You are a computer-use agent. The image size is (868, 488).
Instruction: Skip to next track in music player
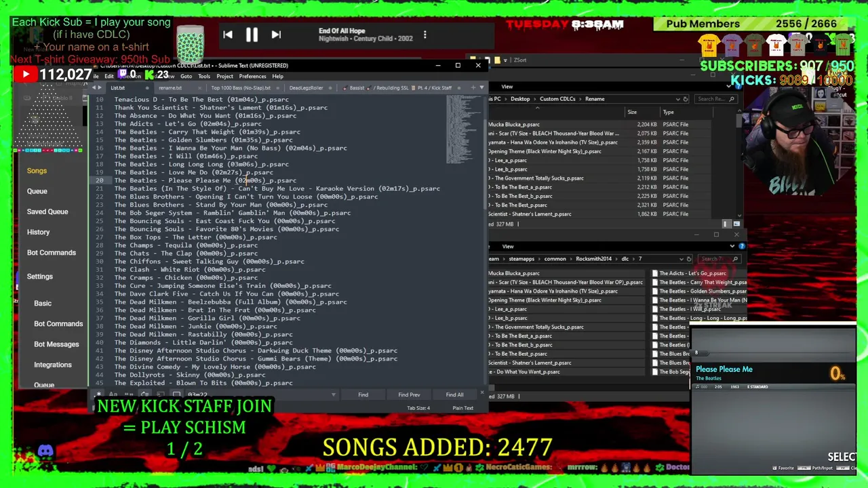276,35
